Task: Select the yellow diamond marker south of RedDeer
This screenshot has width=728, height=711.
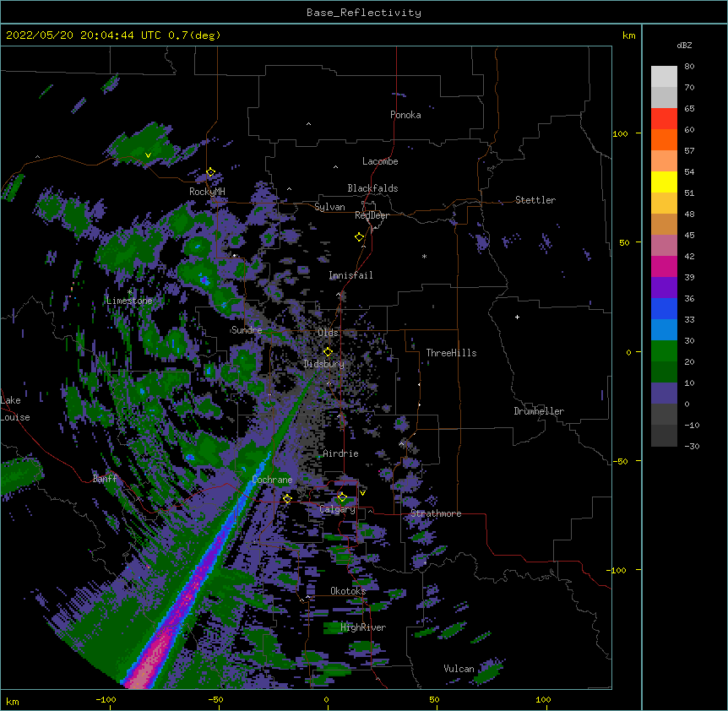Action: coord(360,237)
